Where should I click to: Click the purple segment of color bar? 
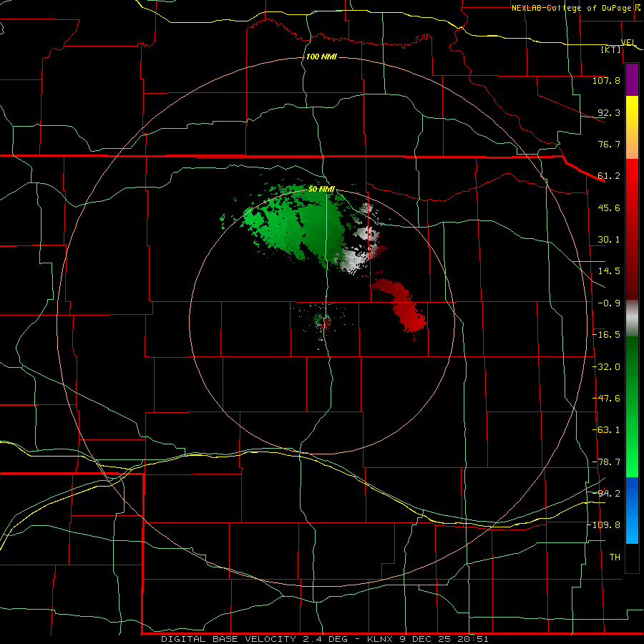[632, 80]
